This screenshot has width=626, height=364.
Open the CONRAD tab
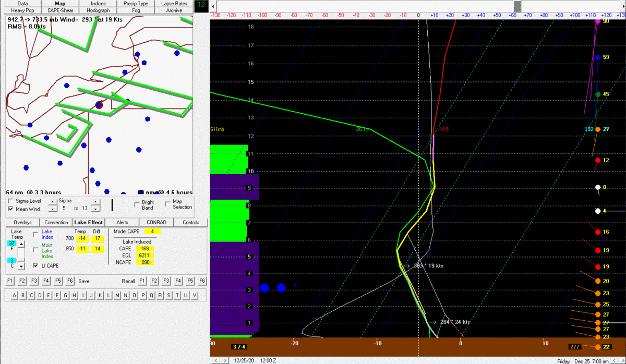[156, 222]
